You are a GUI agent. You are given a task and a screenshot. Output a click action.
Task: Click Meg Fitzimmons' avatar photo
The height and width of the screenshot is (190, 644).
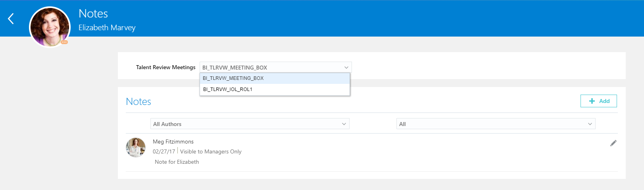pyautogui.click(x=136, y=147)
